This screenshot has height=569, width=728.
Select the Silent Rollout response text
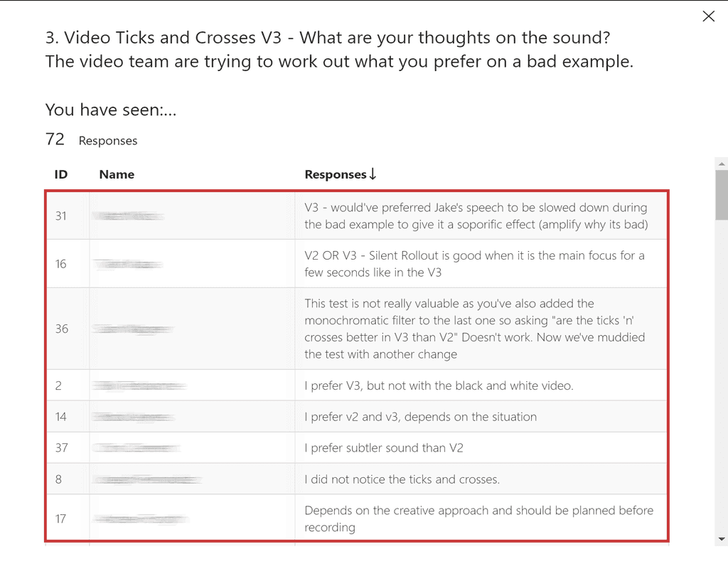[474, 263]
